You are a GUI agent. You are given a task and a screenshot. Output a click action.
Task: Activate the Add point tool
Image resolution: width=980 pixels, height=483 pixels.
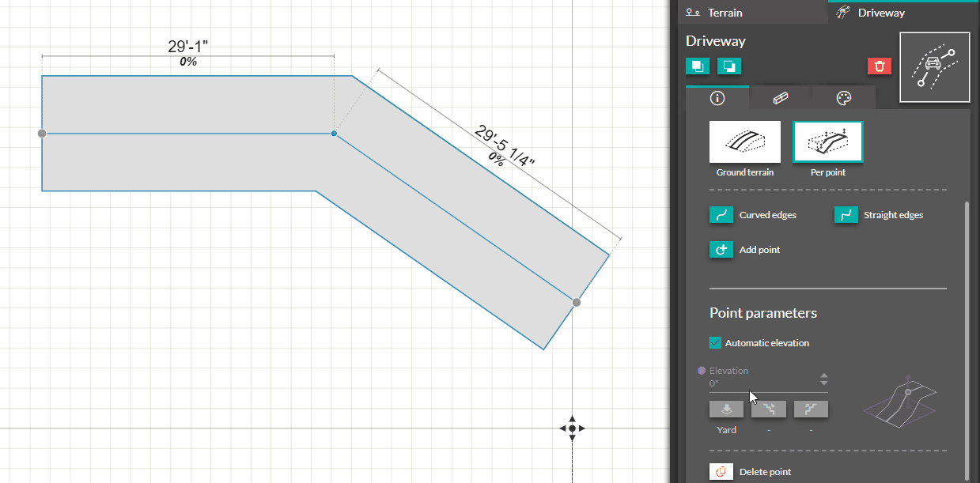(721, 249)
